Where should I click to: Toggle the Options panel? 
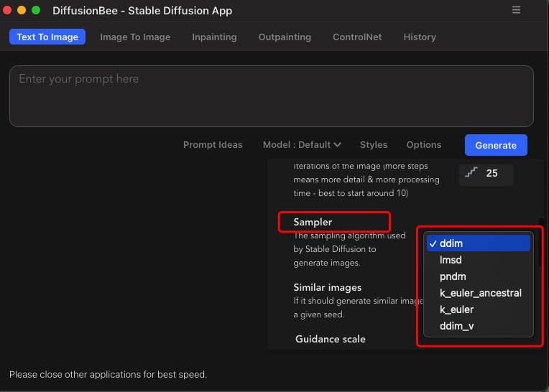(x=424, y=145)
